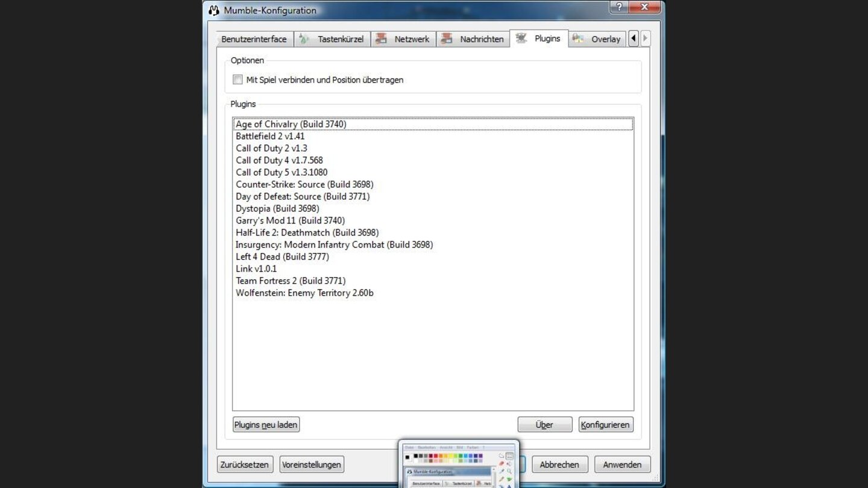Select 'Wolfenstein: Enemy Territory 2.60b' plugin
Screen dimensions: 868x488
pyautogui.click(x=433, y=293)
